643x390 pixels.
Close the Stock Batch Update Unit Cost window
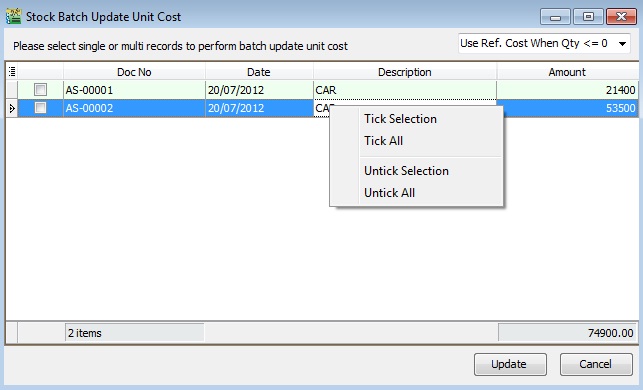pos(621,17)
